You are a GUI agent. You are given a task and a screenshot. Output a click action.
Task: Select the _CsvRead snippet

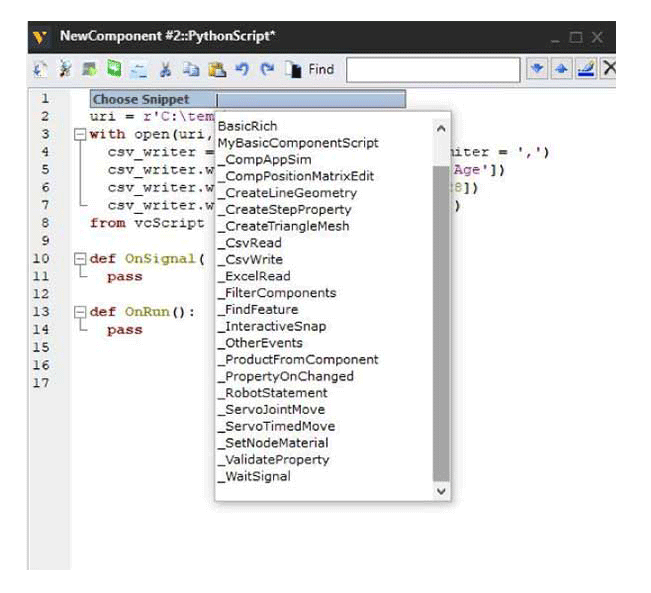point(253,243)
